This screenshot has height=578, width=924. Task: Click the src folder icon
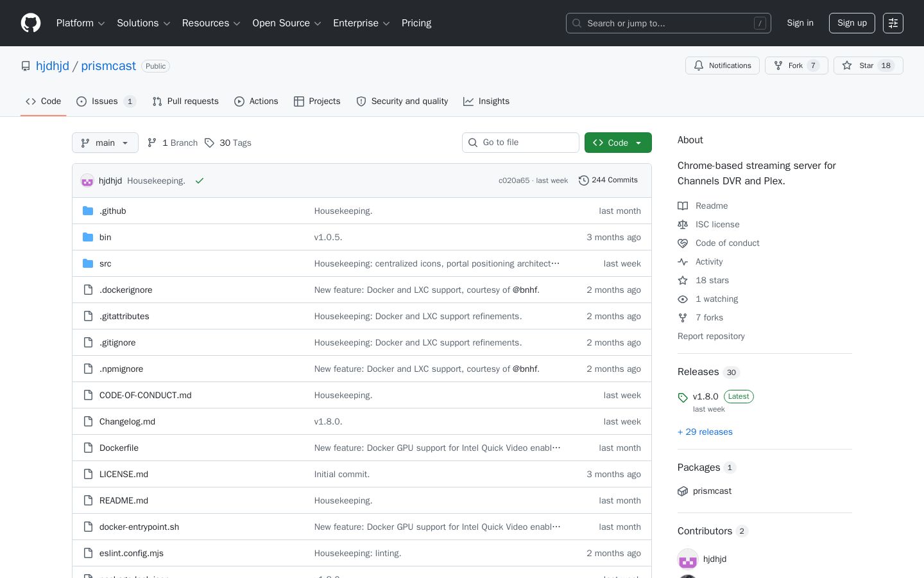click(x=88, y=263)
